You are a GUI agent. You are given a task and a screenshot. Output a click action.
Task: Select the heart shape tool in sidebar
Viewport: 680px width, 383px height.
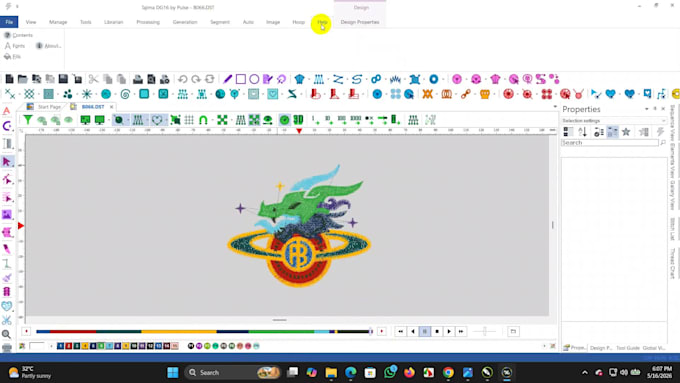coord(7,306)
